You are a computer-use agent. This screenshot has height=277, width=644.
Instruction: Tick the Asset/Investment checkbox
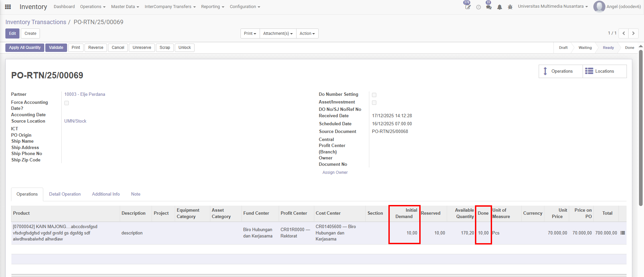pos(374,103)
